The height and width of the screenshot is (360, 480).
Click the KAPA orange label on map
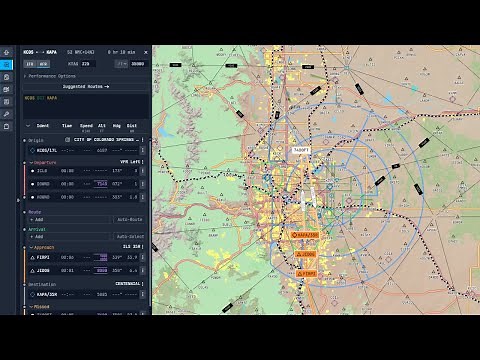pyautogui.click(x=304, y=235)
